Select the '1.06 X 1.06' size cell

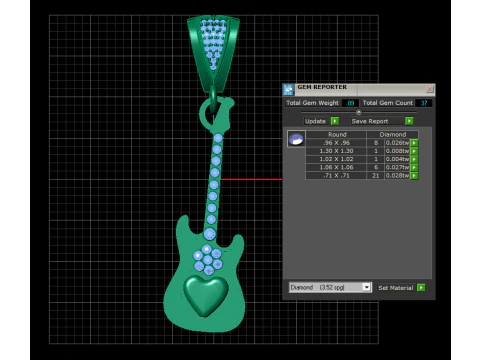click(336, 167)
